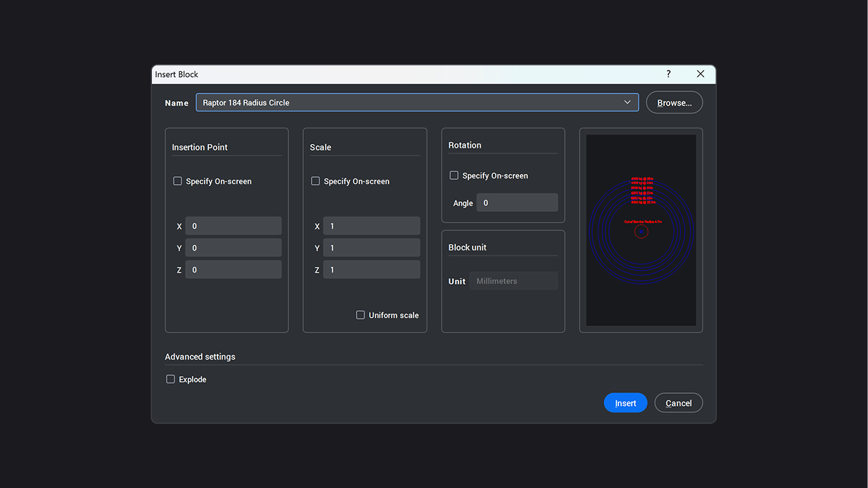The image size is (868, 488).
Task: Click the Insertion Point X field
Action: click(x=233, y=226)
